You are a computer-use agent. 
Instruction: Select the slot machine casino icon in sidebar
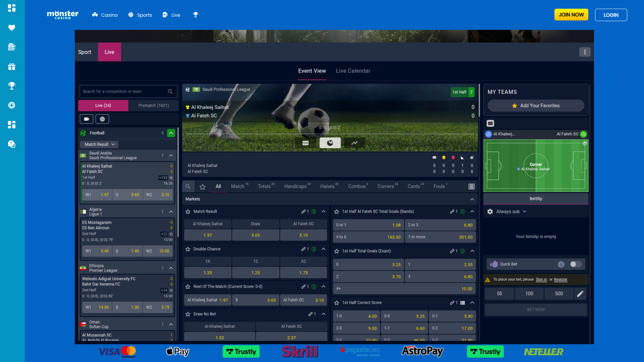click(11, 47)
